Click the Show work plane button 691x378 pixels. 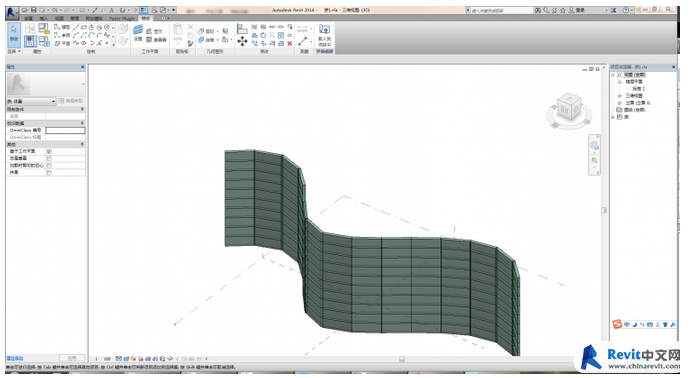point(155,31)
